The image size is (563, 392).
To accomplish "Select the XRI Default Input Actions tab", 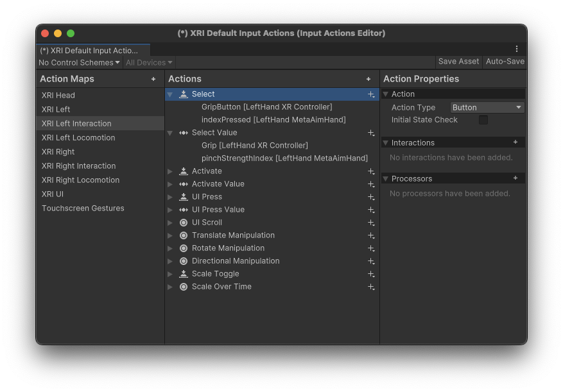I will [x=89, y=50].
